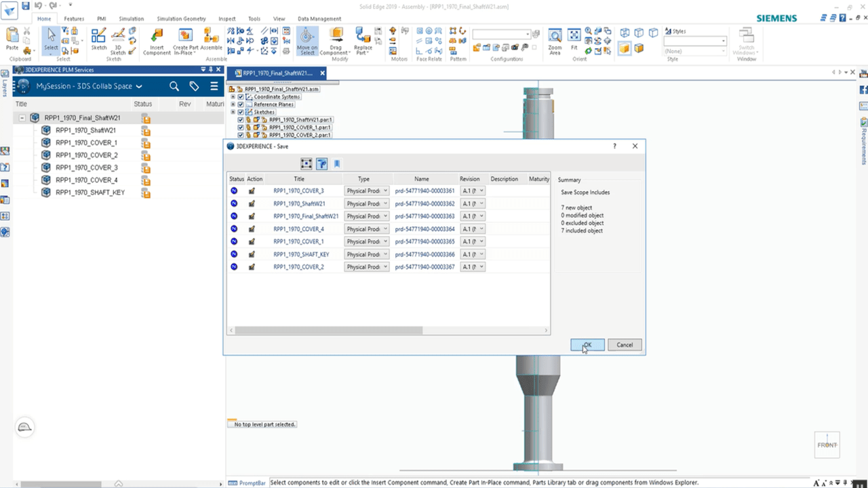Toggle the Move on Select tool

click(307, 40)
